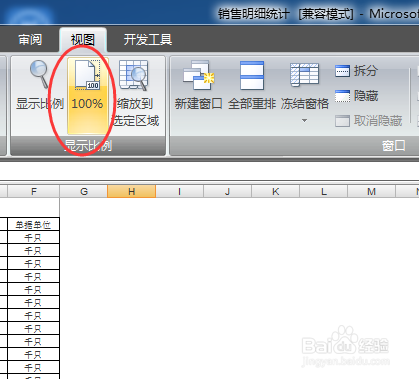Hide the window with 隐藏

[x=356, y=96]
